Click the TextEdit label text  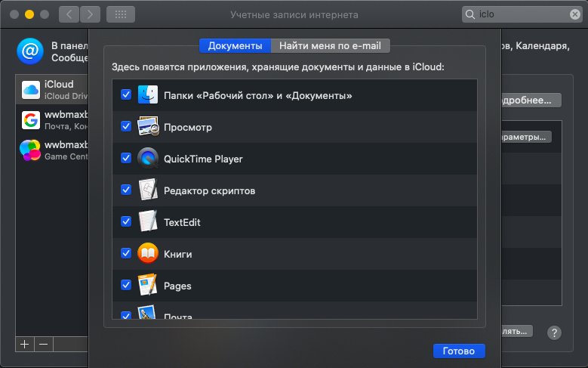click(x=182, y=222)
